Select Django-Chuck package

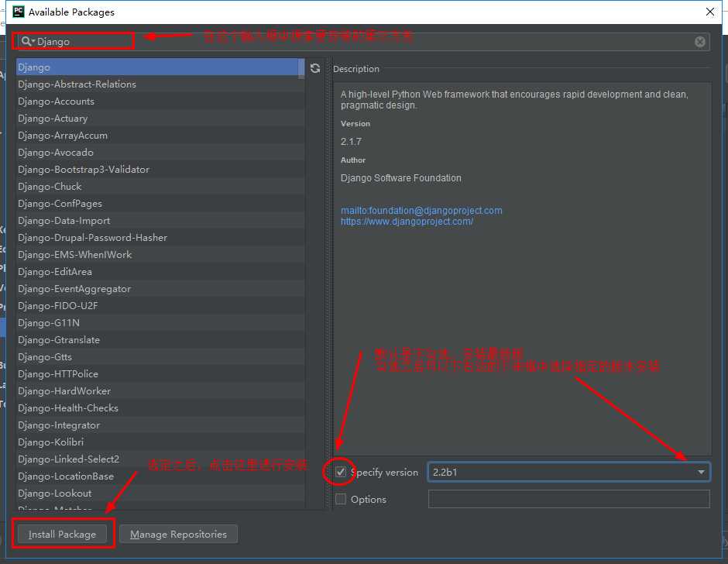pos(160,186)
